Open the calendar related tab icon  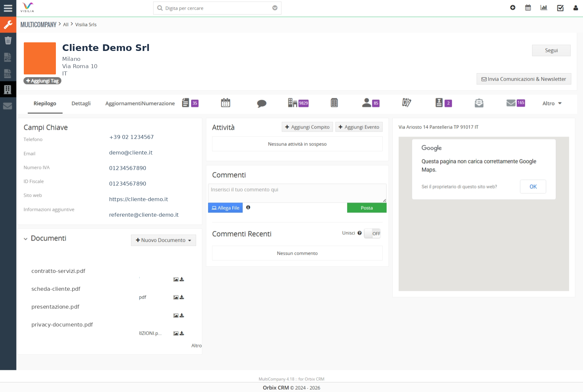[x=226, y=103]
